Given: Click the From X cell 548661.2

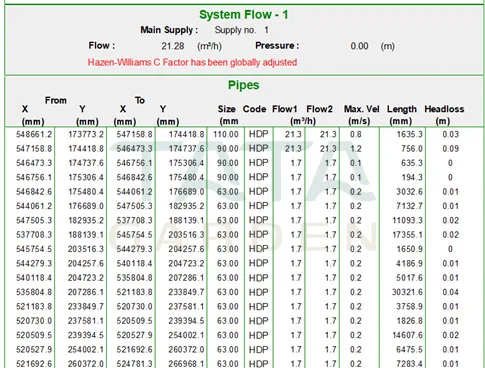Looking at the screenshot, I should click(x=34, y=134).
